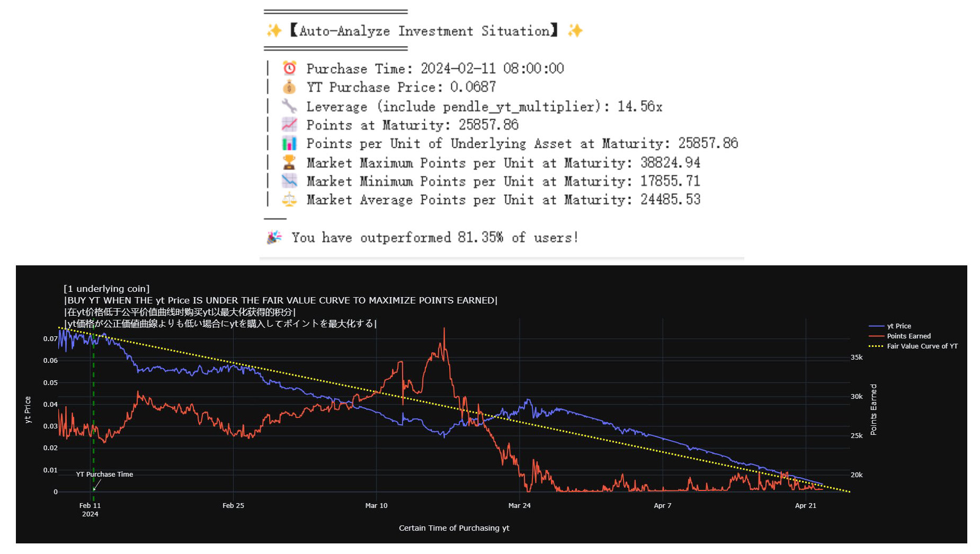Hide the Points Earned series via legend
Viewport: 980px width, 554px height.
(908, 336)
